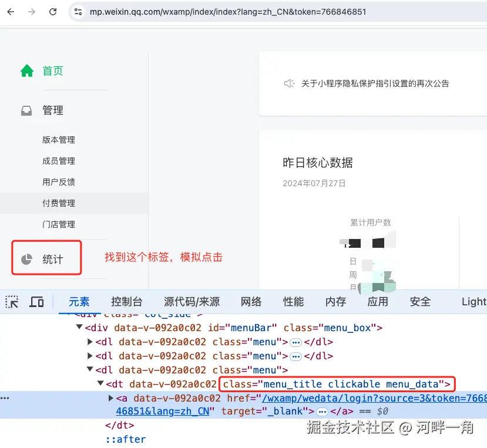Select the 管理 sidebar section

(53, 110)
